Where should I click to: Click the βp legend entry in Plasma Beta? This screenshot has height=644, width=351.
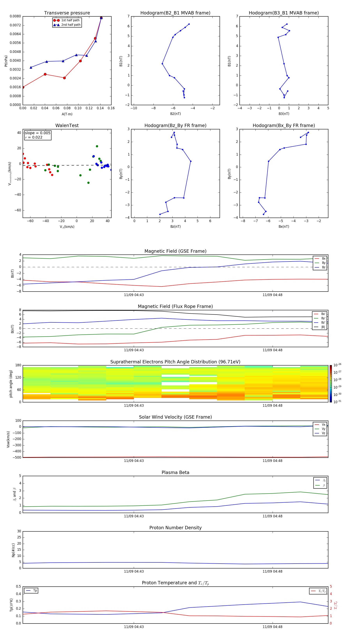point(320,480)
